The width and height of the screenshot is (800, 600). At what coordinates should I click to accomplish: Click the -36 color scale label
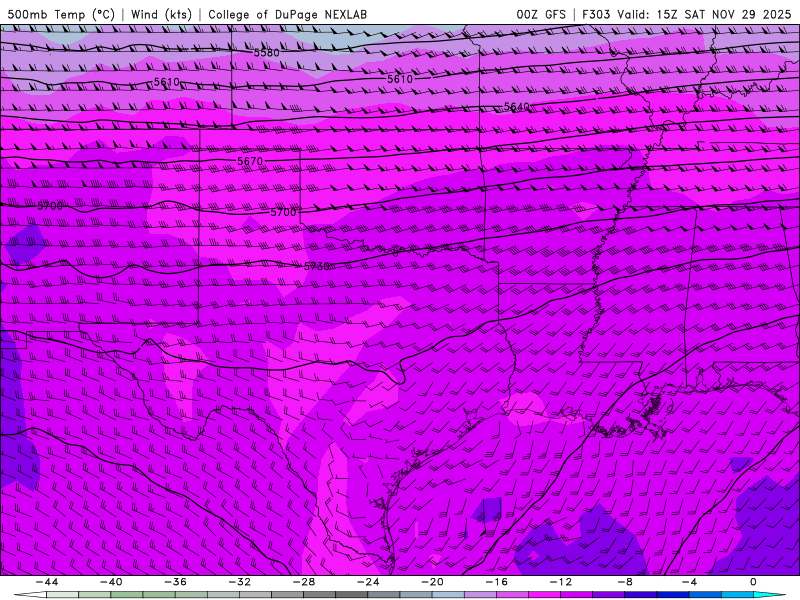pyautogui.click(x=176, y=582)
